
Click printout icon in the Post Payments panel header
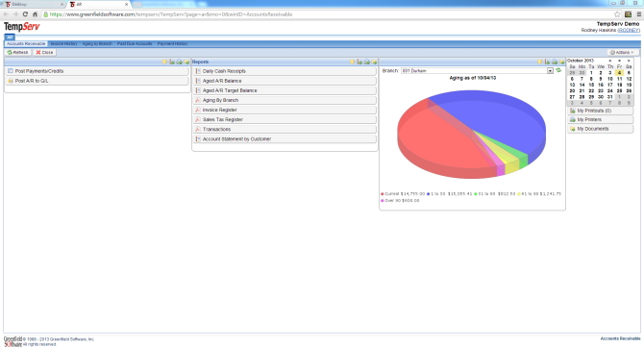(172, 62)
